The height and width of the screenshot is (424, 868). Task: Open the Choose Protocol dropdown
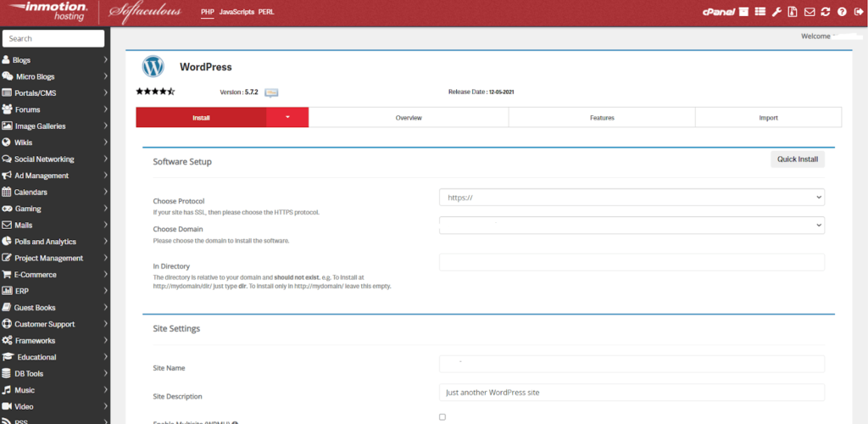[632, 198]
